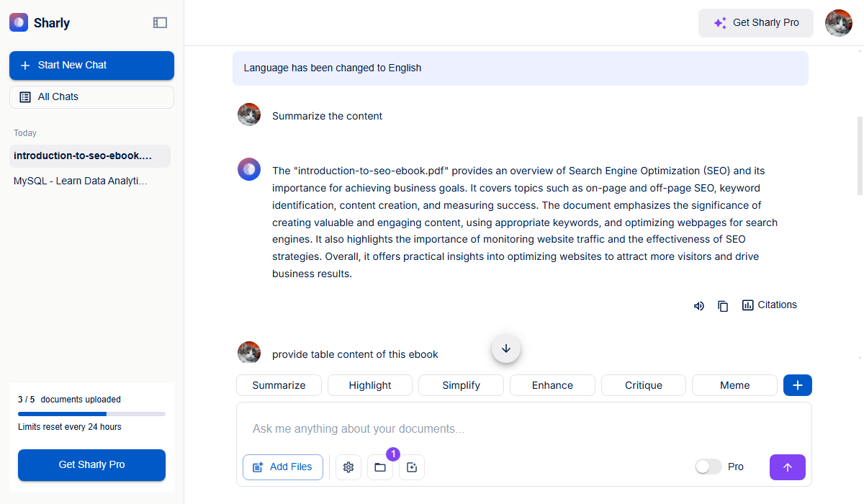864x504 pixels.
Task: Focus the 'Ask me anything' input field
Action: click(523, 429)
